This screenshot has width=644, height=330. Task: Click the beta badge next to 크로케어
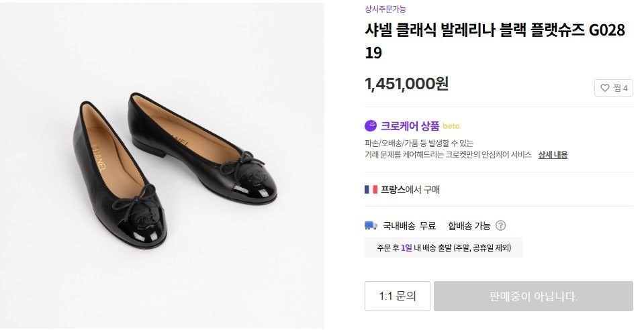(x=451, y=126)
